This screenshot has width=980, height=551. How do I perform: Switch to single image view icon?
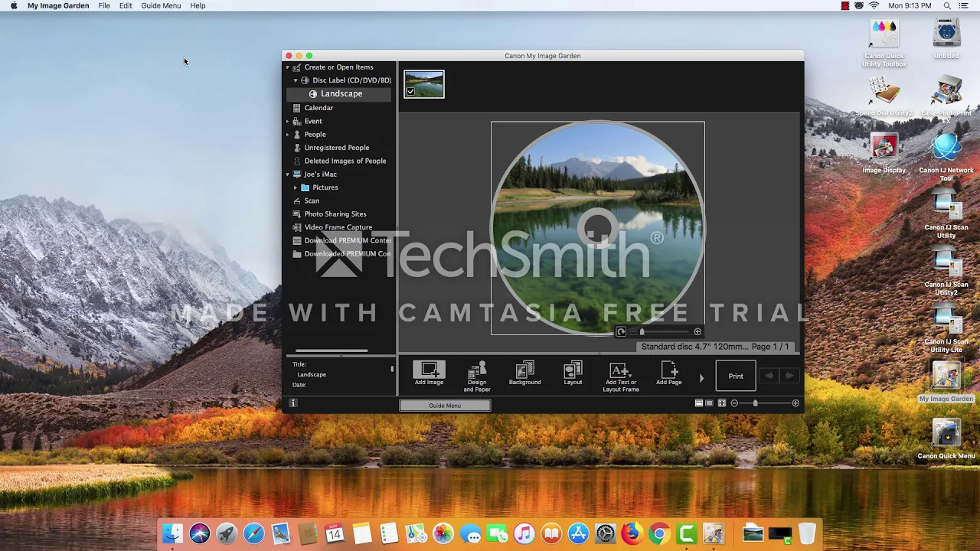[x=710, y=403]
